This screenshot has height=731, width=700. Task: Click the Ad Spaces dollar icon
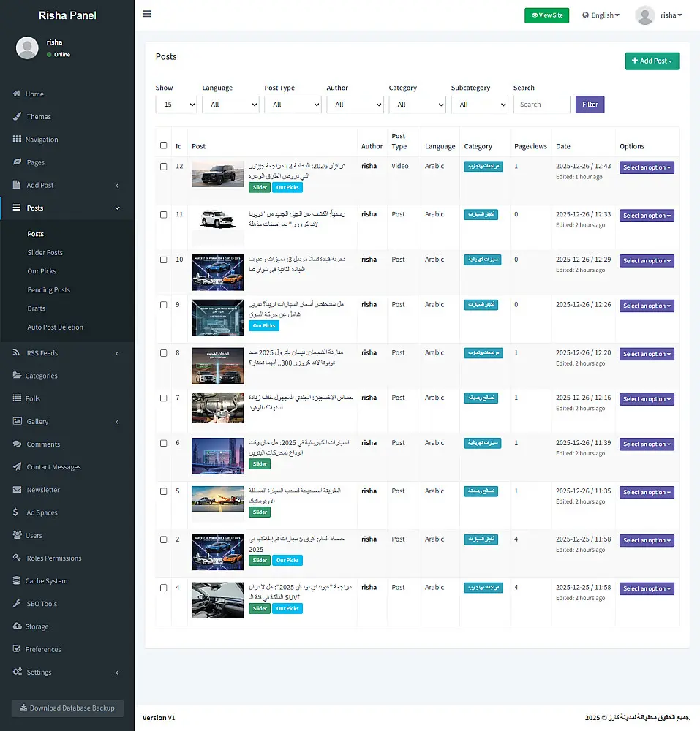coord(15,512)
